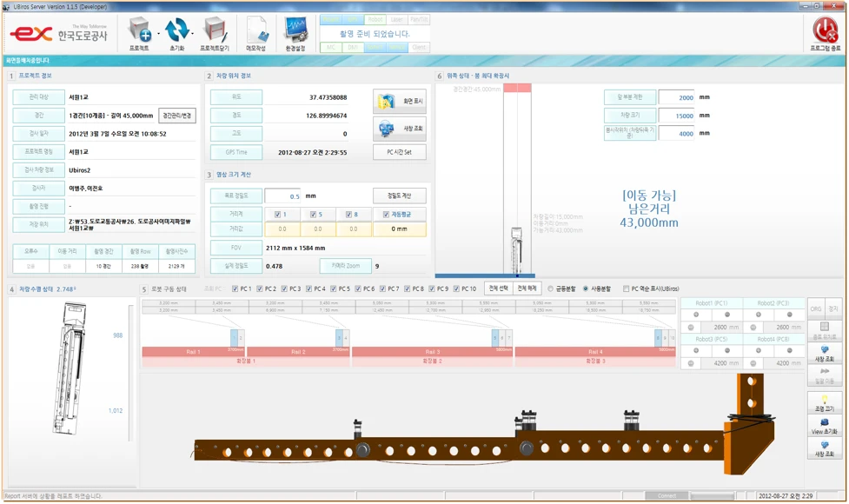Click the vehicle level vertical slider

130,373
